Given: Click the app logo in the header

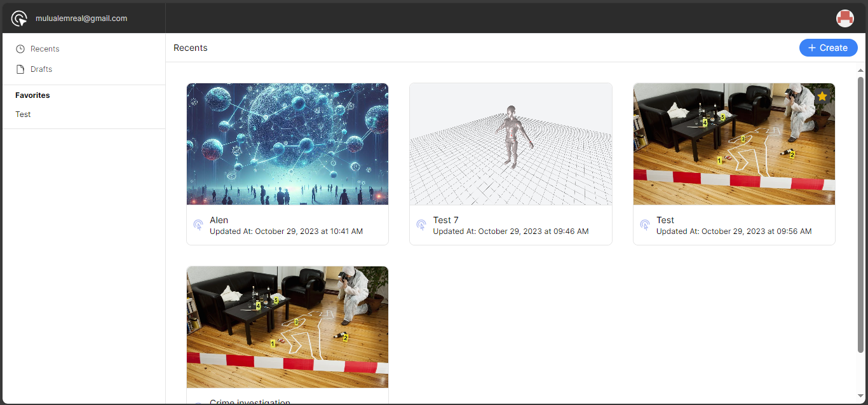Looking at the screenshot, I should [x=20, y=18].
